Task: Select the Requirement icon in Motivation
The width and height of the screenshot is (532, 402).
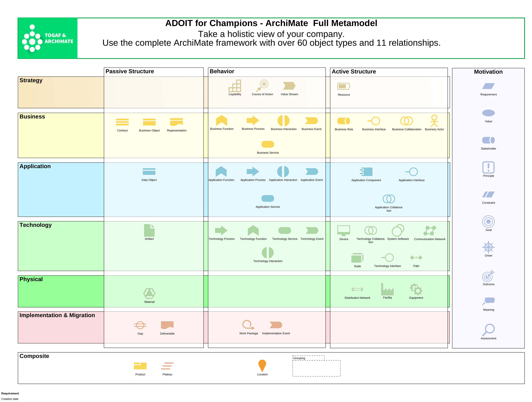Action: [488, 86]
